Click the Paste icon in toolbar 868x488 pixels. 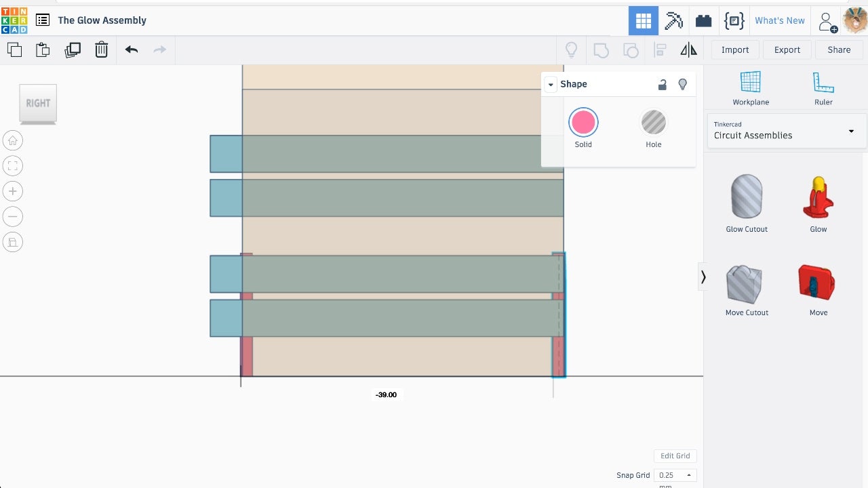[43, 49]
